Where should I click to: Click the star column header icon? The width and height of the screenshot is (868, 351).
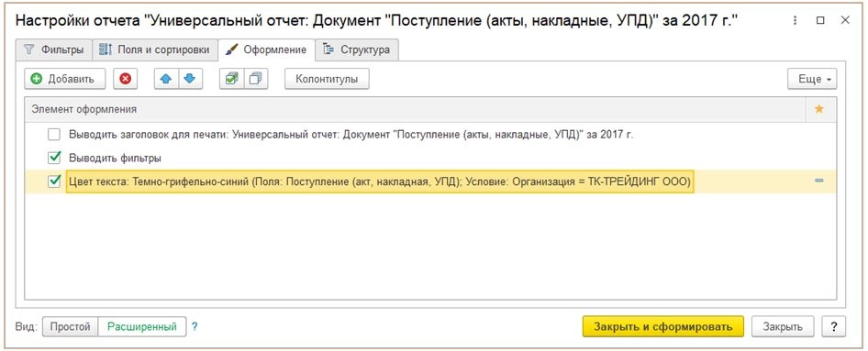point(819,109)
